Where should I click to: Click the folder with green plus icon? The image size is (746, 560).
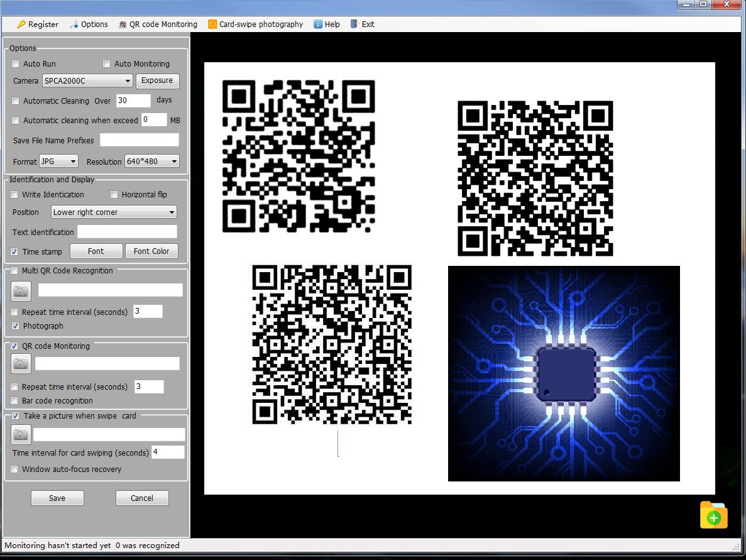point(713,515)
